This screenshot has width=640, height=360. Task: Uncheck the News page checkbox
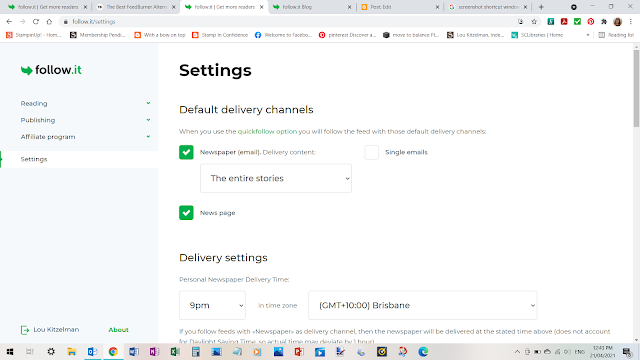[186, 213]
